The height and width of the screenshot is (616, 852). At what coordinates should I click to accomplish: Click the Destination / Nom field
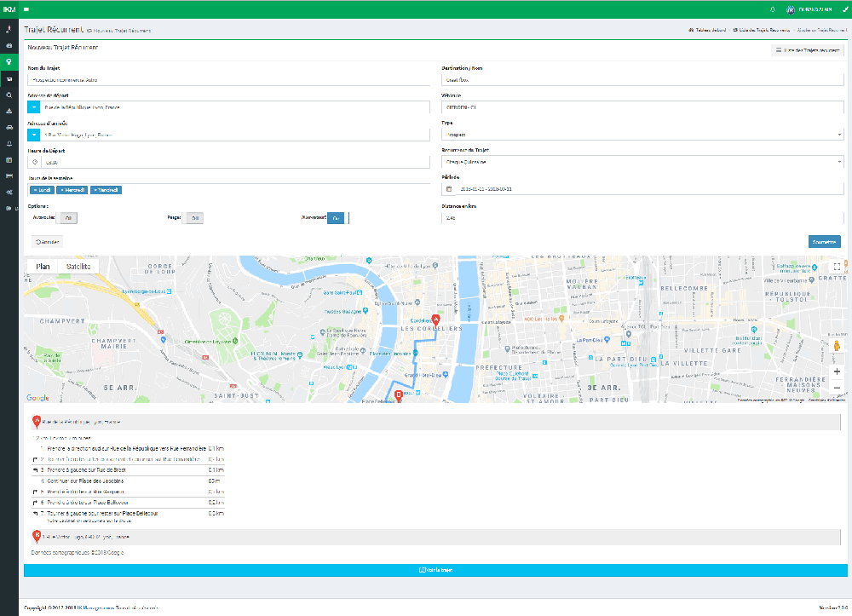tap(642, 80)
